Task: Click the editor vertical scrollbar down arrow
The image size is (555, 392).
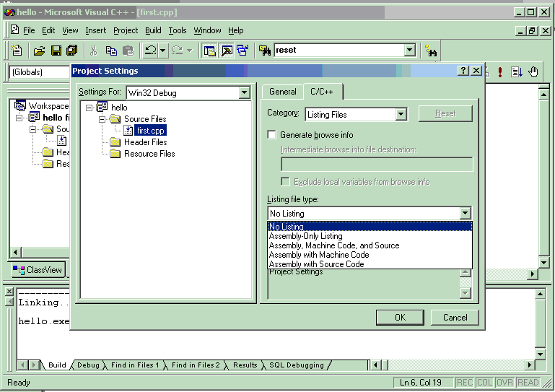Action: pyautogui.click(x=543, y=262)
